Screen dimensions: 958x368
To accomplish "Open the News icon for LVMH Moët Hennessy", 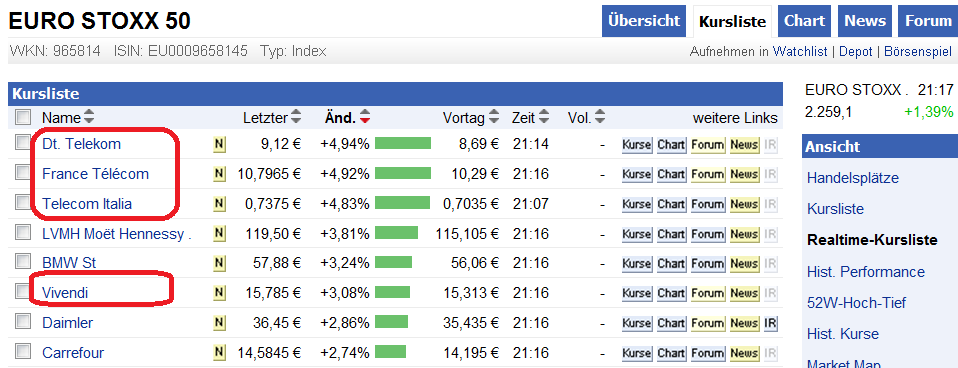I will point(744,234).
